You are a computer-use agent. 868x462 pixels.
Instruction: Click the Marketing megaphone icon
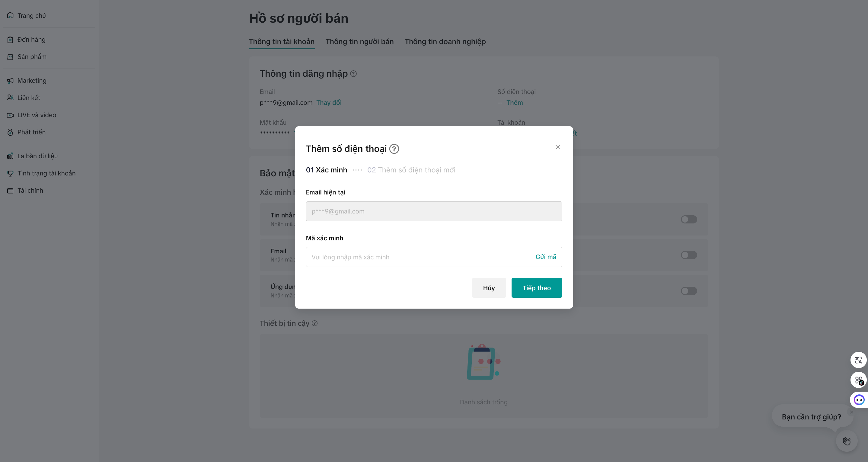point(11,81)
